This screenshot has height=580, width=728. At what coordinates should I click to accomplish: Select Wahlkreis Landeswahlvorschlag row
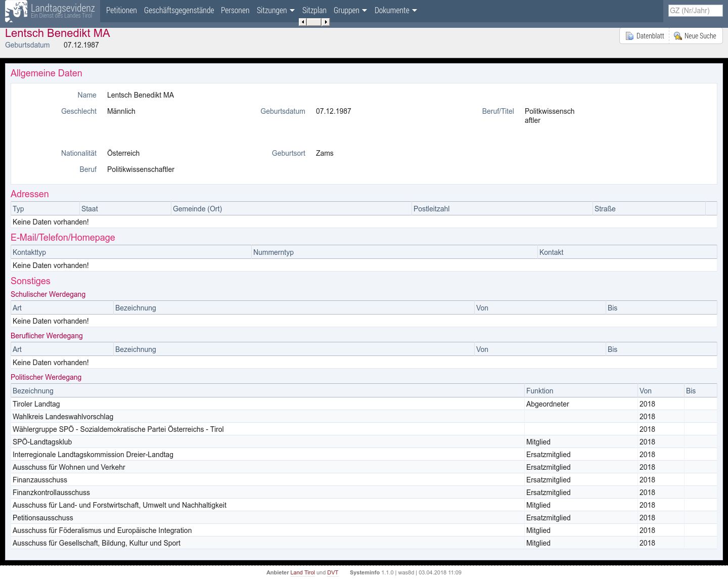[364, 417]
